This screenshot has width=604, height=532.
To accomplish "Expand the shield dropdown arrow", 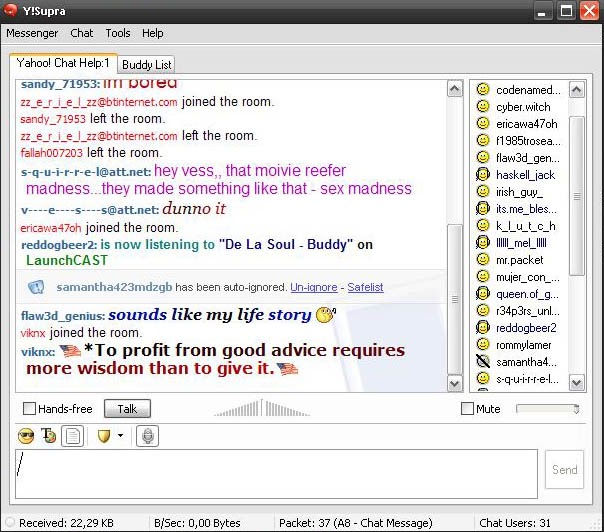I will (x=121, y=436).
